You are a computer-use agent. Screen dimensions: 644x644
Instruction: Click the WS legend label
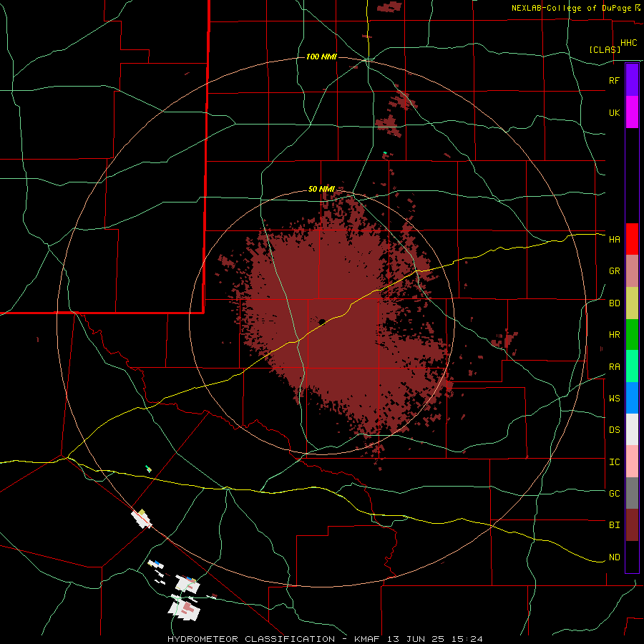(x=614, y=399)
